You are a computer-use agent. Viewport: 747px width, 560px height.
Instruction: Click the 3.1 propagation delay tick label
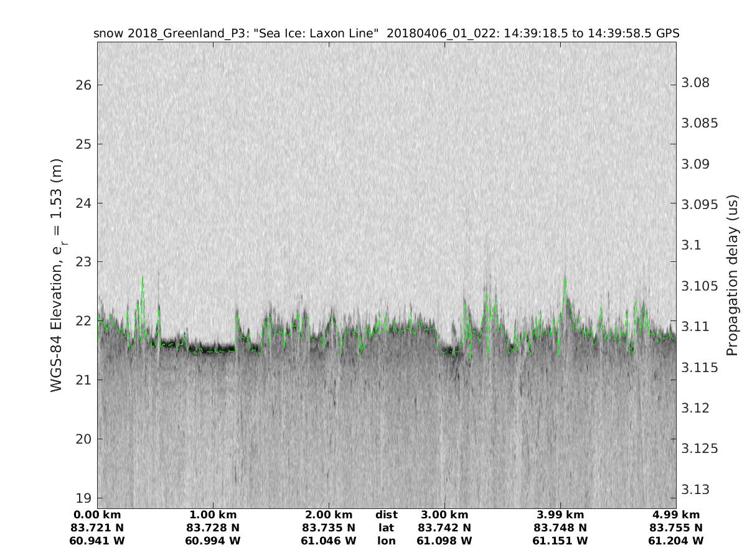point(692,245)
